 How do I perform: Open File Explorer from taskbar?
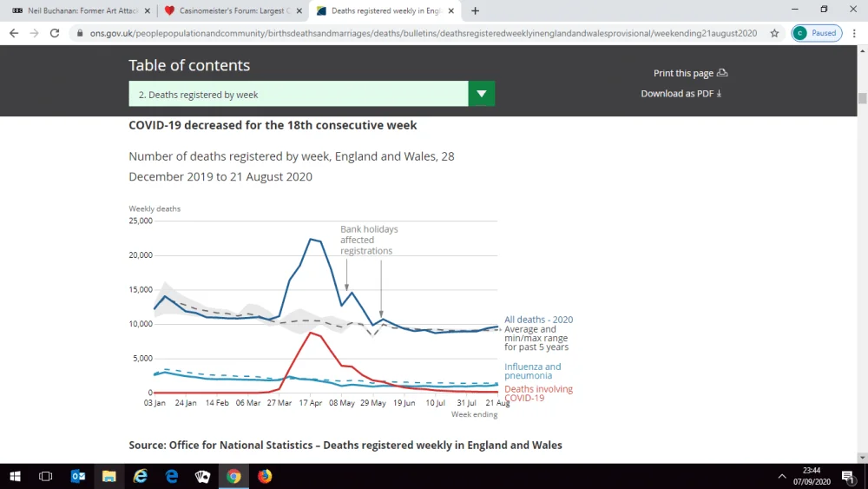coord(109,476)
